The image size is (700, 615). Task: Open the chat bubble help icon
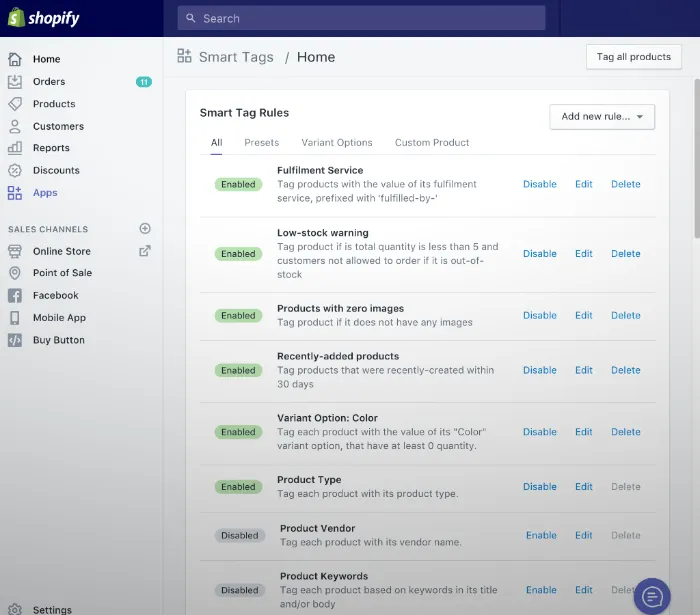coord(652,596)
